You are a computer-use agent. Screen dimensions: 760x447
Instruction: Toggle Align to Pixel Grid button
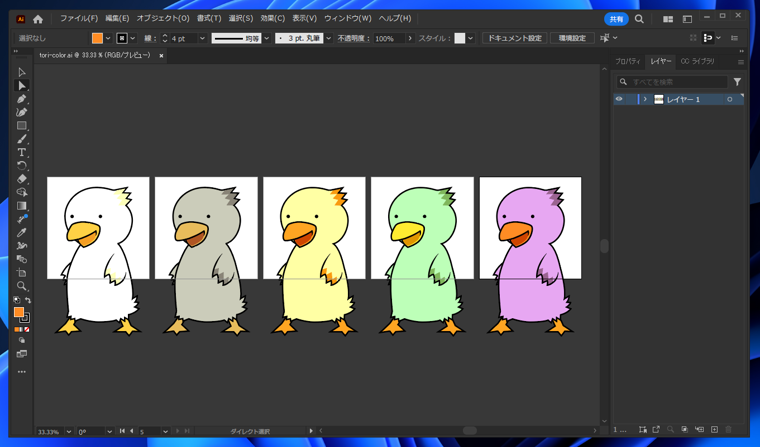click(708, 38)
